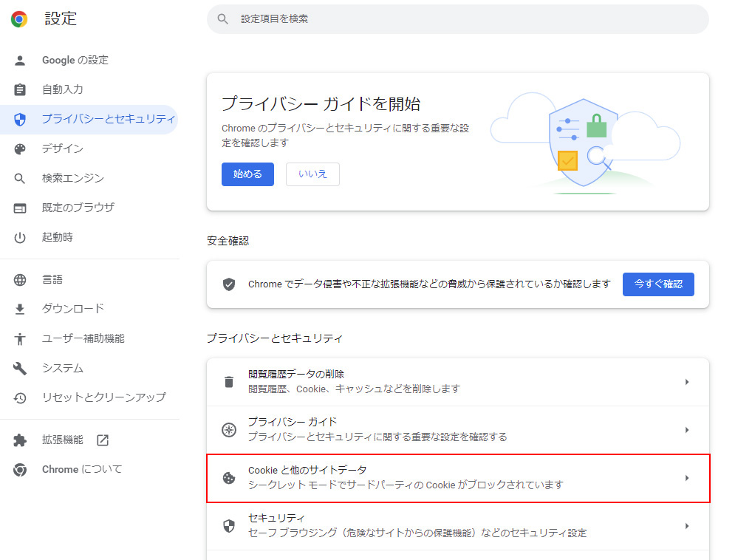The width and height of the screenshot is (752, 560).
Task: Open Chrome について page
Action: click(x=89, y=470)
